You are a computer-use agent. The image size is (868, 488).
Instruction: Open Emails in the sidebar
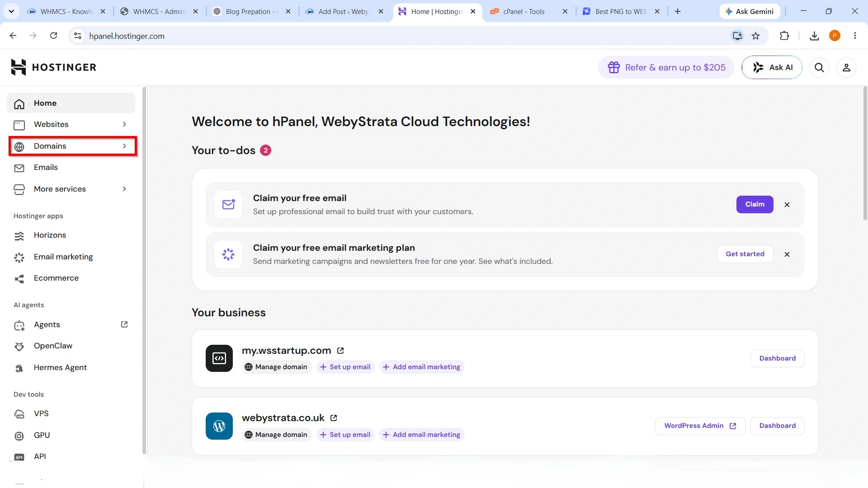[x=71, y=168]
